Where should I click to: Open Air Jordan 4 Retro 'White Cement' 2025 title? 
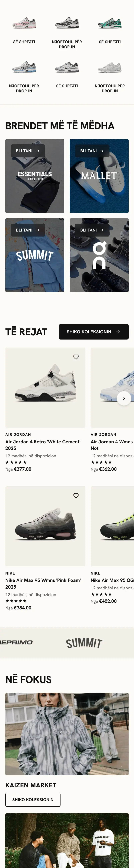click(43, 445)
